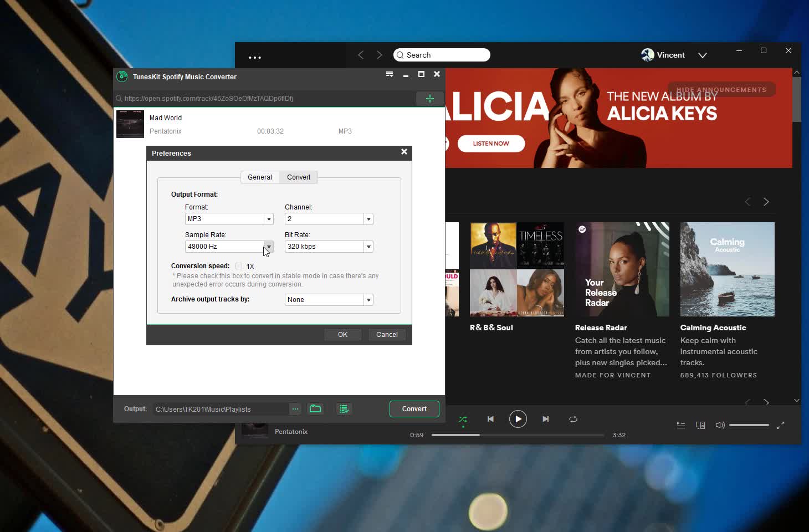The width and height of the screenshot is (809, 532).
Task: Click the TunesKit add URL plus button
Action: (430, 99)
